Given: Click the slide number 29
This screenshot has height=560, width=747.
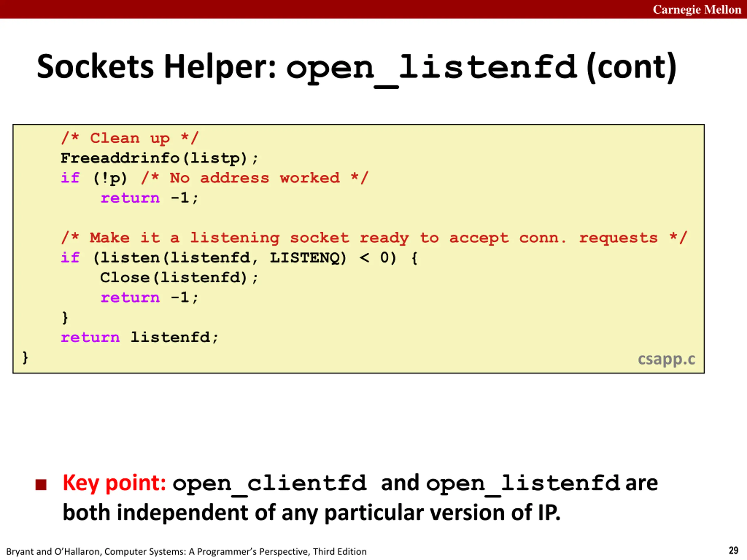Looking at the screenshot, I should pyautogui.click(x=733, y=551).
